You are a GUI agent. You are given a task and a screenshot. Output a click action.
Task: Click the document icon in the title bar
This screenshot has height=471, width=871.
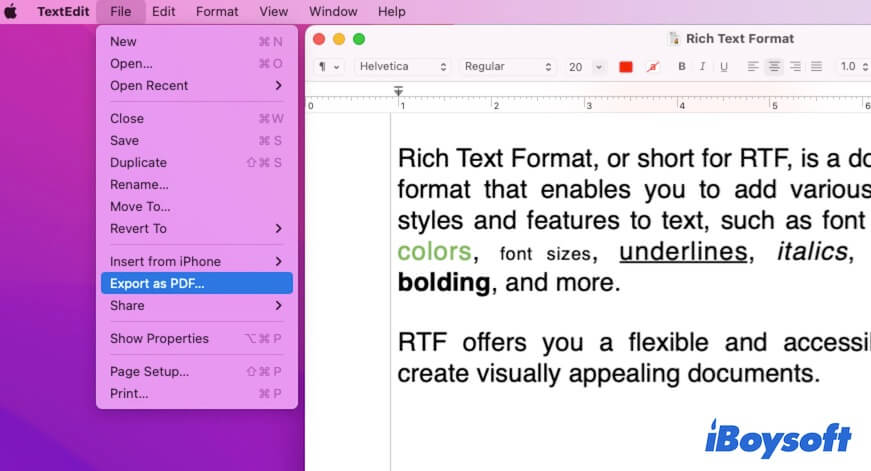click(674, 38)
